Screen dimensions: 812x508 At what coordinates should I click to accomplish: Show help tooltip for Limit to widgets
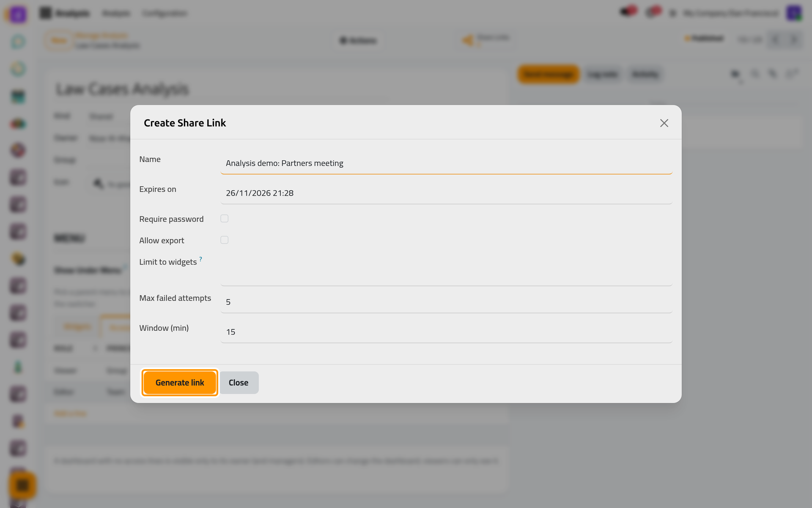[200, 259]
